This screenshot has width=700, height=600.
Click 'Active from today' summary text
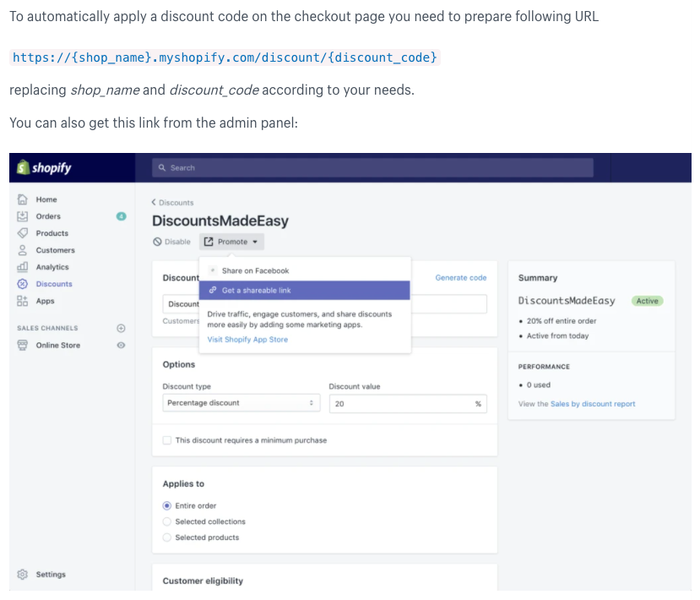pos(557,335)
